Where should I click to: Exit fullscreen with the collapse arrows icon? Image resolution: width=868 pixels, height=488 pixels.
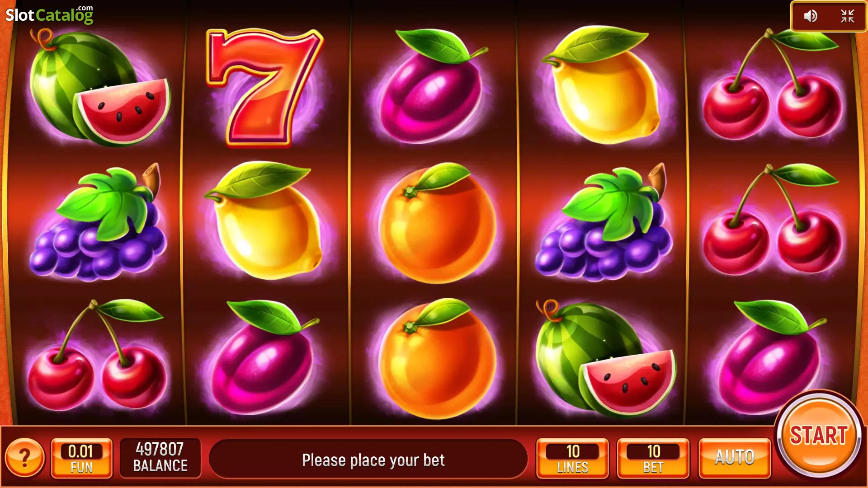coord(847,16)
